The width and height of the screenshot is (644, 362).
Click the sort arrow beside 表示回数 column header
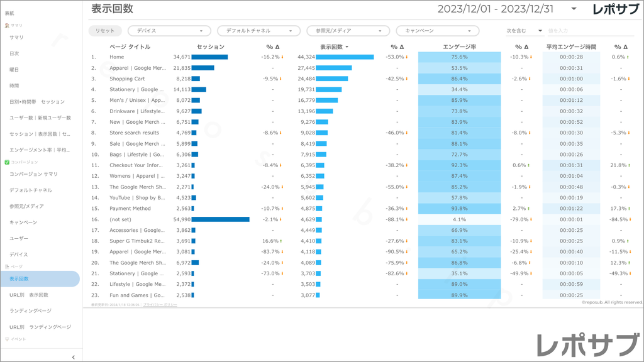[x=347, y=47]
